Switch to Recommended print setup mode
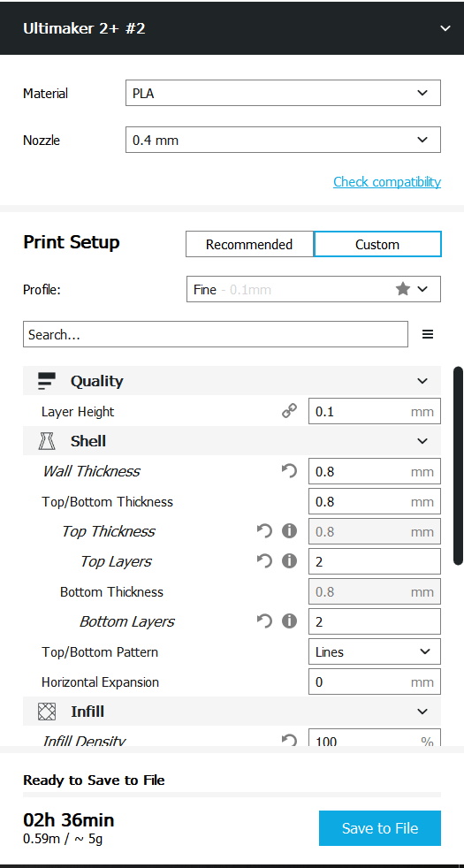The height and width of the screenshot is (868, 464). (x=250, y=244)
